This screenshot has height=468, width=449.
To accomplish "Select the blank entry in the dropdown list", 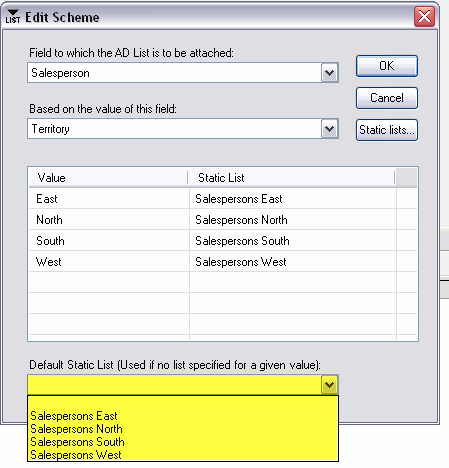I will 183,403.
